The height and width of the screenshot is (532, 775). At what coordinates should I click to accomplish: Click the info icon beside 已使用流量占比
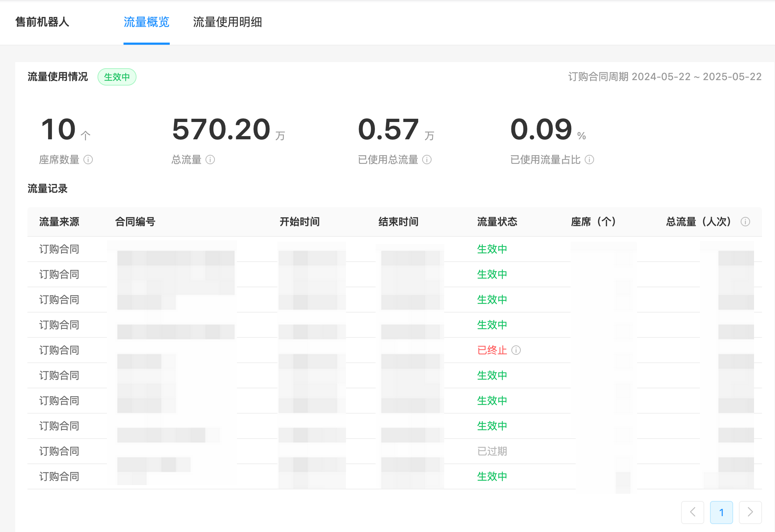coord(589,160)
